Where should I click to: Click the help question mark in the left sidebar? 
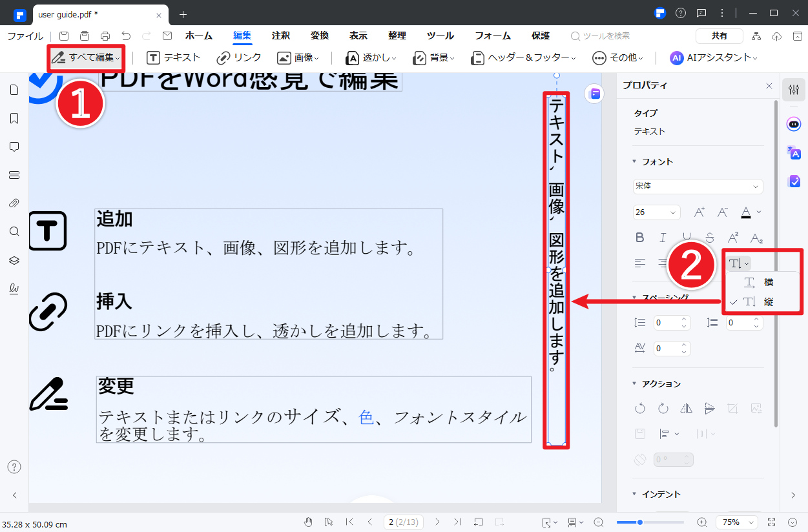pos(14,467)
